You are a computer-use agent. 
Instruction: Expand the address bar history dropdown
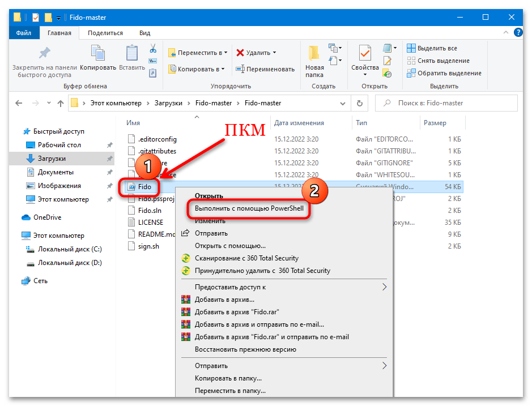[342, 104]
